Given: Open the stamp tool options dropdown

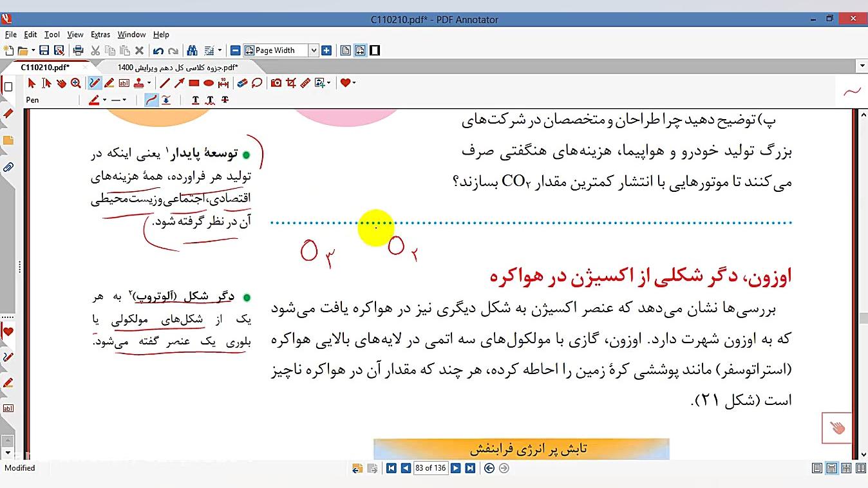Looking at the screenshot, I should [x=150, y=83].
